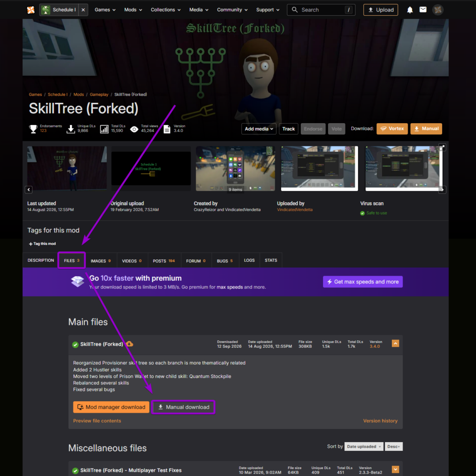Expand the Community menu
This screenshot has width=476, height=476.
[x=232, y=10]
